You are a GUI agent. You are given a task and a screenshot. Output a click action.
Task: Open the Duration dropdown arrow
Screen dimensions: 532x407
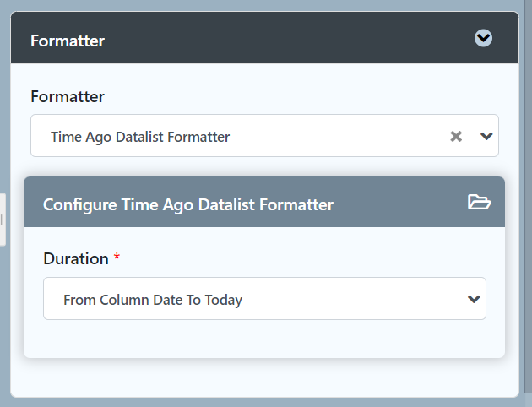[x=474, y=299]
